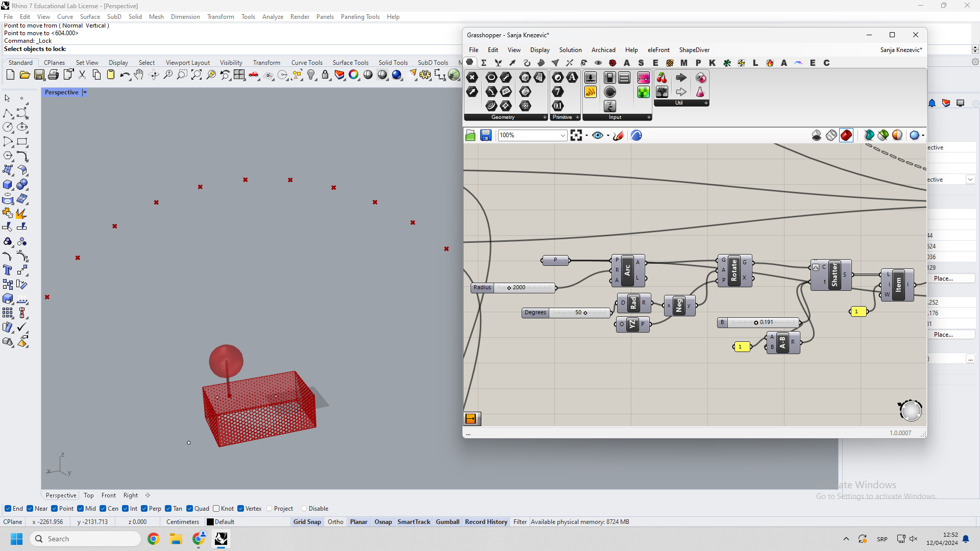Image resolution: width=980 pixels, height=551 pixels.
Task: Click the Sketch tool icon in canvas toolbar
Action: [619, 135]
